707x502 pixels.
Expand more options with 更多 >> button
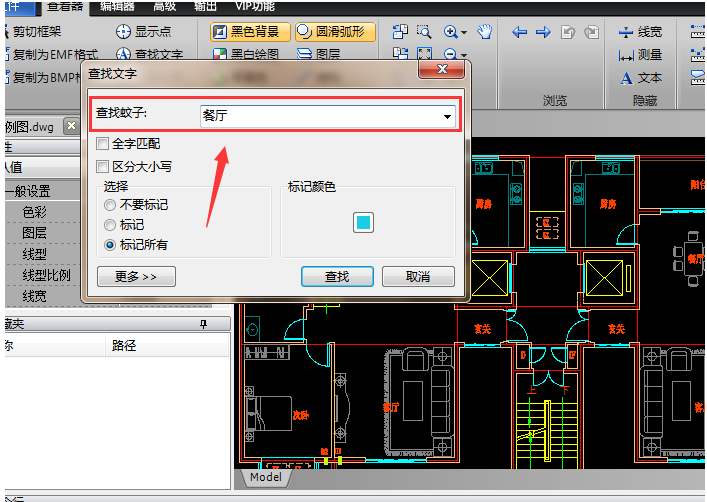pyautogui.click(x=137, y=276)
